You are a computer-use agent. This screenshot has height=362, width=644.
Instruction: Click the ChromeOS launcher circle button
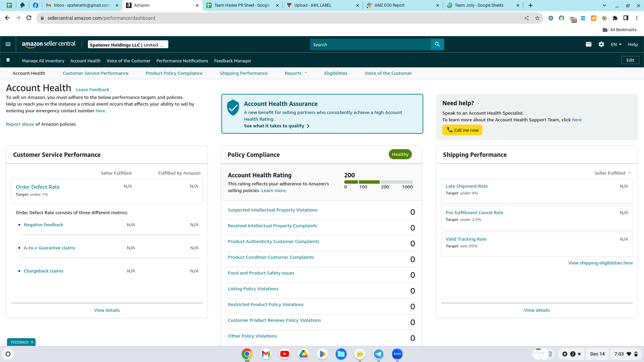click(8, 354)
